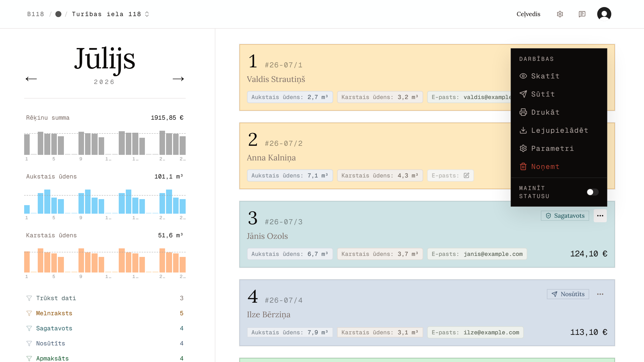
Task: Filter invoices by Nosūtīts status
Action: 105,343
